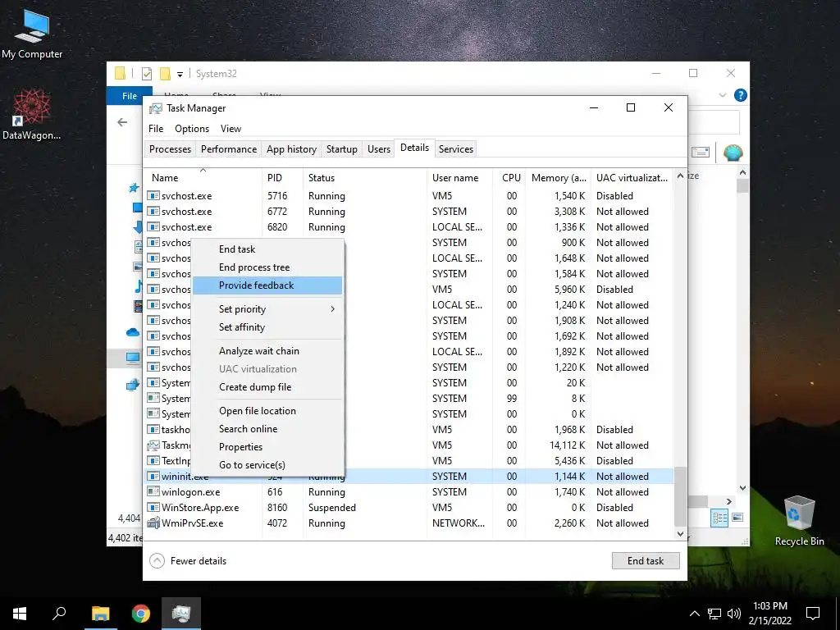Click Network icon in Explorer sidebar

coord(133,385)
